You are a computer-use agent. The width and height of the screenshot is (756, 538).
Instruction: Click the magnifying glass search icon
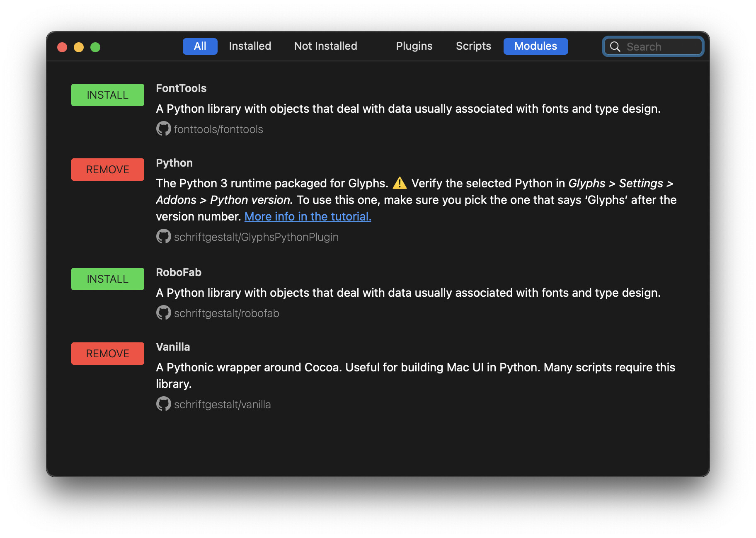click(x=615, y=47)
